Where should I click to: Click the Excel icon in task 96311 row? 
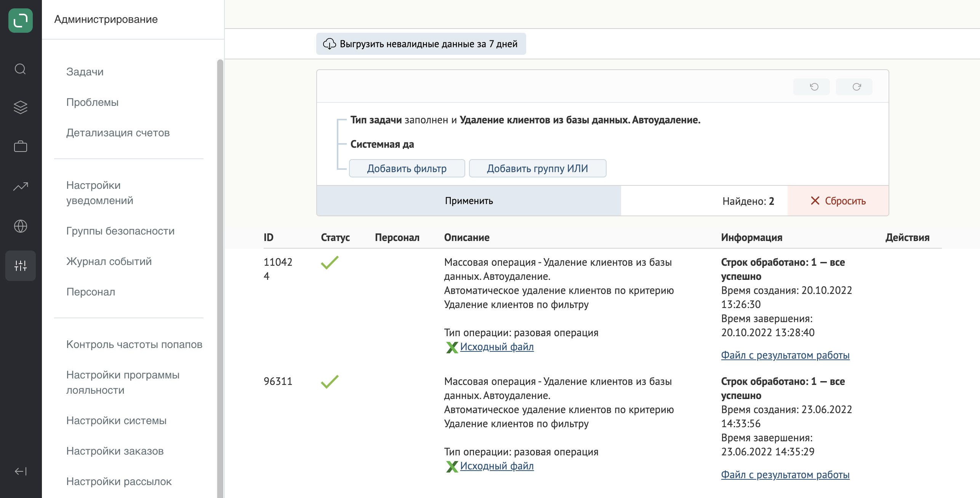click(452, 466)
